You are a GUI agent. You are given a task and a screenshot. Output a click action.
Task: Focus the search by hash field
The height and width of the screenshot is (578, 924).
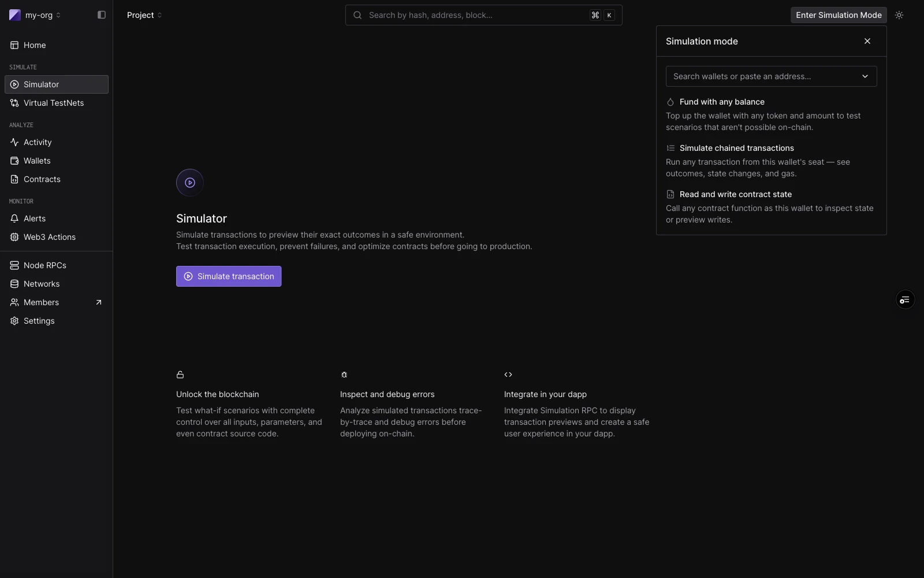483,15
